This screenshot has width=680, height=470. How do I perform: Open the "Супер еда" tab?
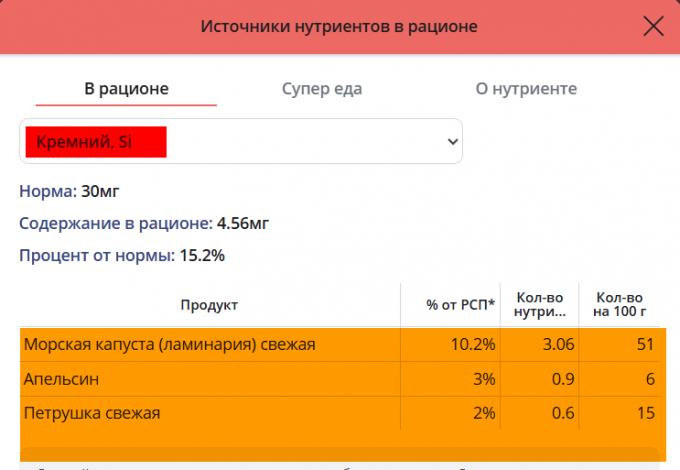[x=321, y=89]
